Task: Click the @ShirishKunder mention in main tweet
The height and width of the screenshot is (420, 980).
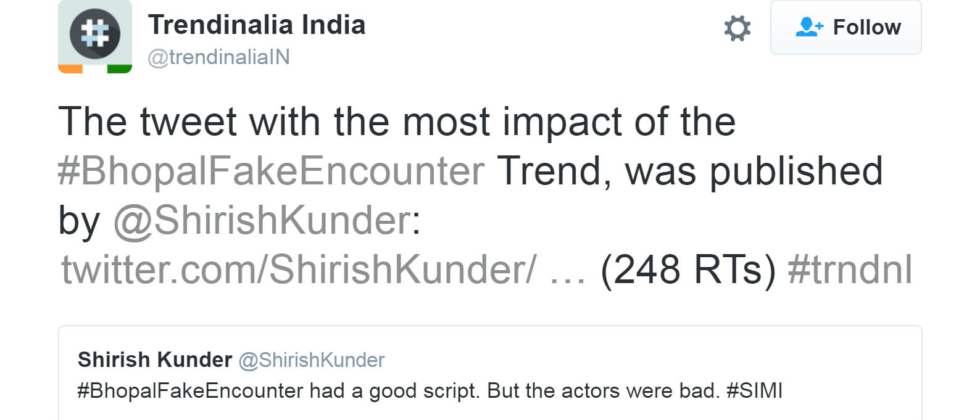Action: (x=262, y=220)
